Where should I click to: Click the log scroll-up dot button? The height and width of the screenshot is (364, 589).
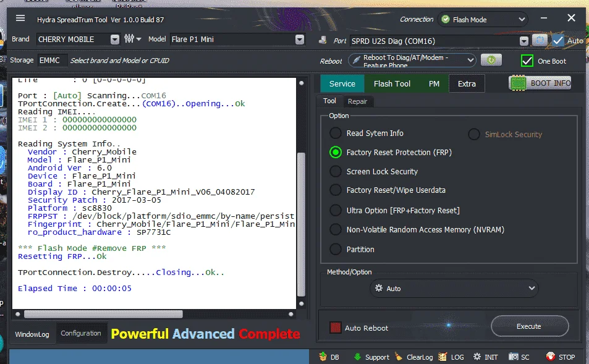tap(301, 83)
